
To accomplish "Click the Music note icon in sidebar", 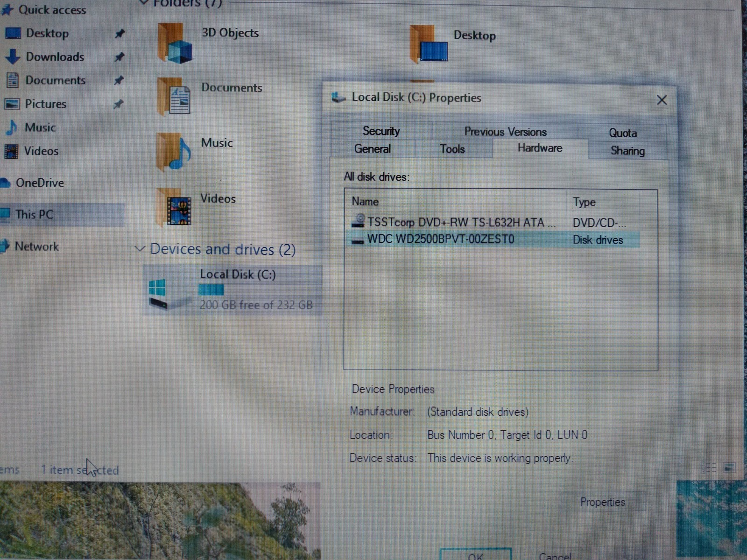I will [x=11, y=127].
